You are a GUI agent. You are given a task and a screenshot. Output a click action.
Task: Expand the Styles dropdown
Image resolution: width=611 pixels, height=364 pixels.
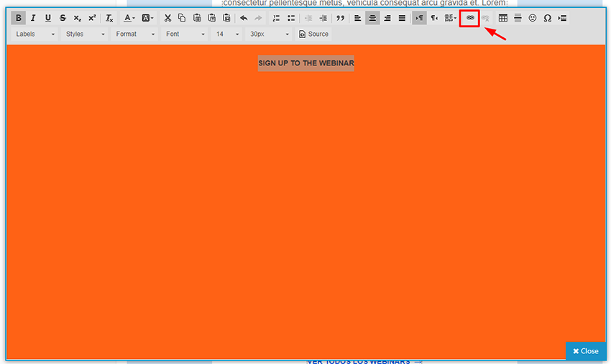(x=85, y=34)
